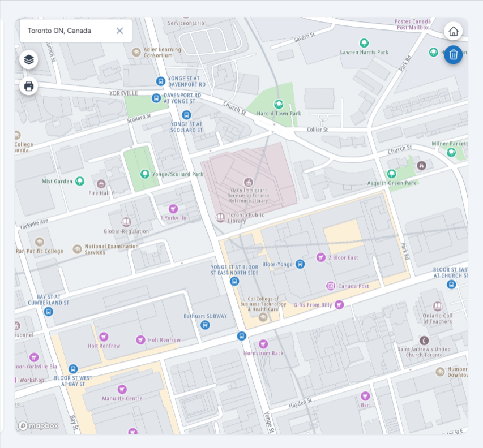483x448 pixels.
Task: Click the Bloor-Yonge subway station icon
Action: [x=300, y=264]
